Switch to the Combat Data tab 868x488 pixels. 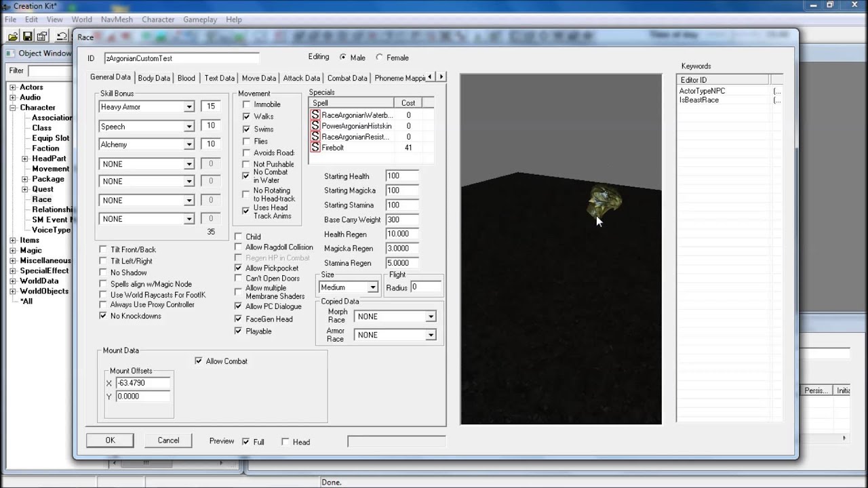347,78
